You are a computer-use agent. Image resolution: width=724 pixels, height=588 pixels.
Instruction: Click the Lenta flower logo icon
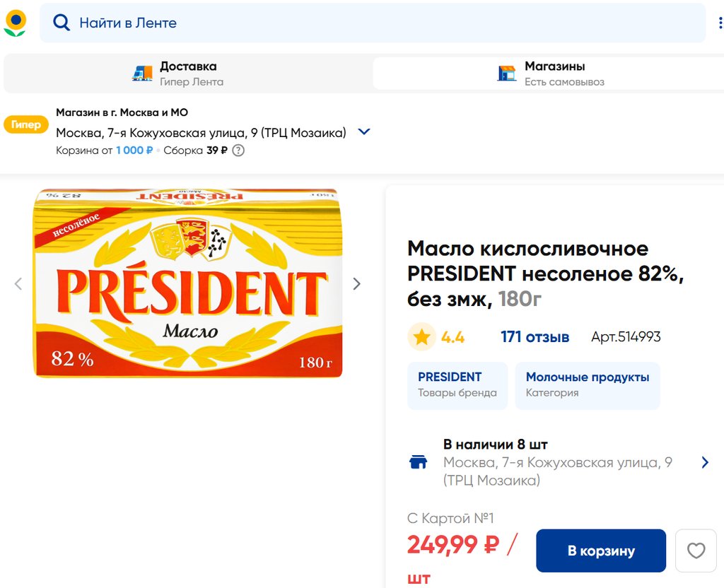[x=15, y=23]
